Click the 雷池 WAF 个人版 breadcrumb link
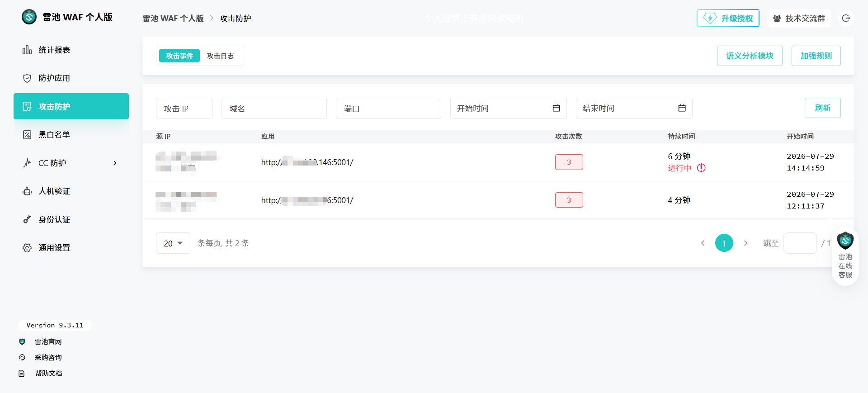This screenshot has width=868, height=393. click(x=173, y=18)
